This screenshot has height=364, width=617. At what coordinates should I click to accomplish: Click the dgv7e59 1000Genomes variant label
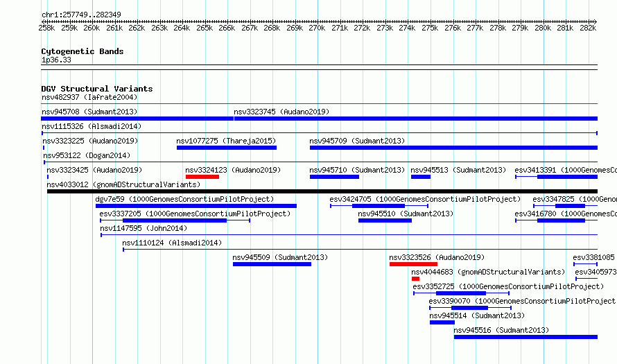(184, 199)
